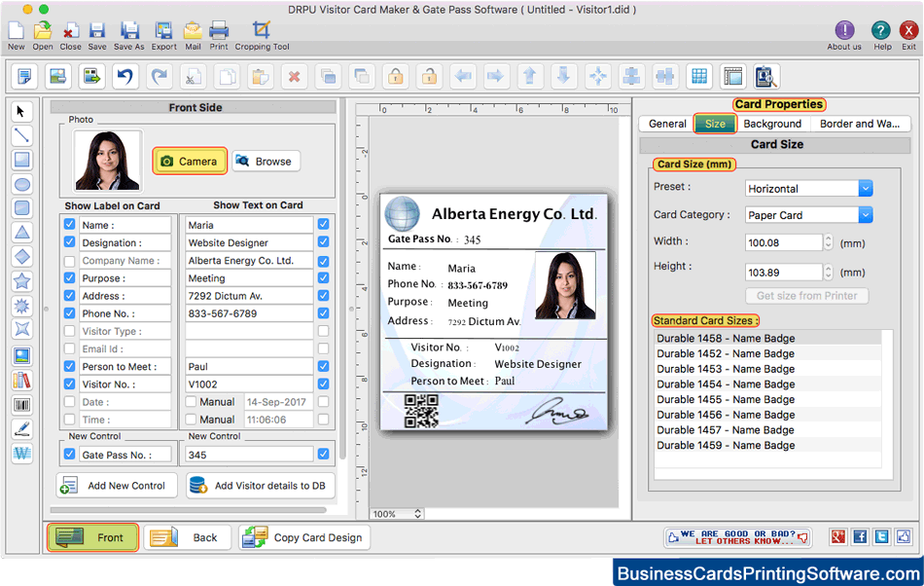Enable the Company Name label checkbox

coord(69,261)
